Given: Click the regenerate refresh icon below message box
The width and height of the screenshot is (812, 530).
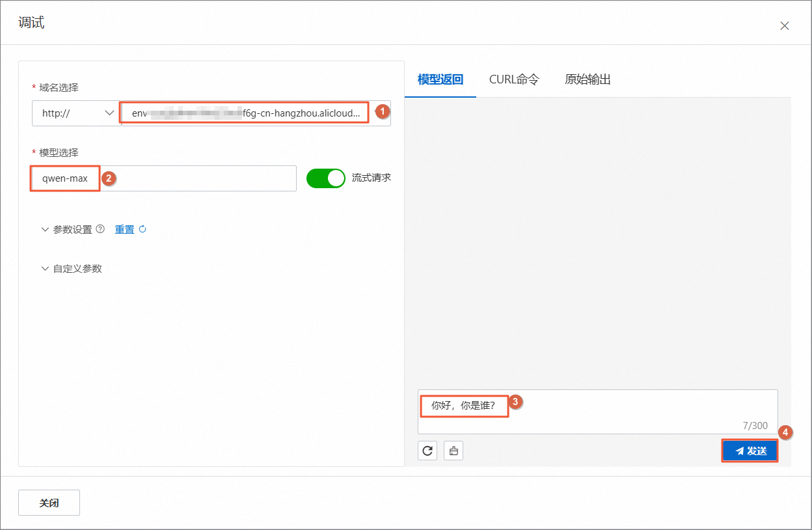Looking at the screenshot, I should click(427, 450).
